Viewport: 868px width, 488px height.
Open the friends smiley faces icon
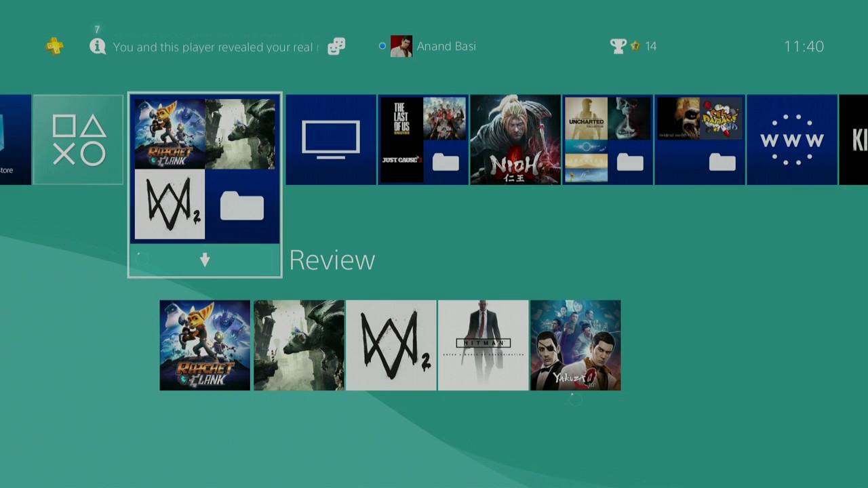point(336,46)
